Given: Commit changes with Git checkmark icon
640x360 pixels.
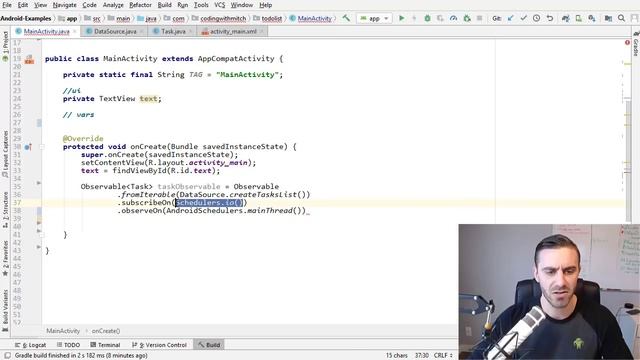Looking at the screenshot, I should pos(524,18).
